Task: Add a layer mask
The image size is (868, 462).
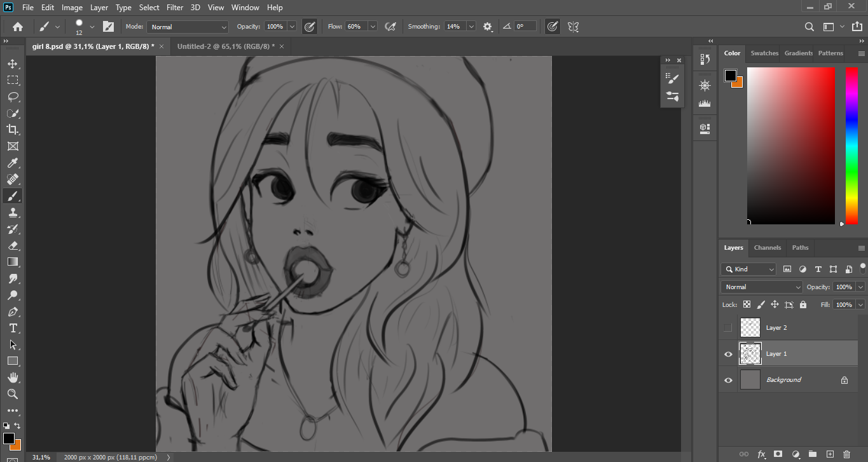Action: click(778, 454)
